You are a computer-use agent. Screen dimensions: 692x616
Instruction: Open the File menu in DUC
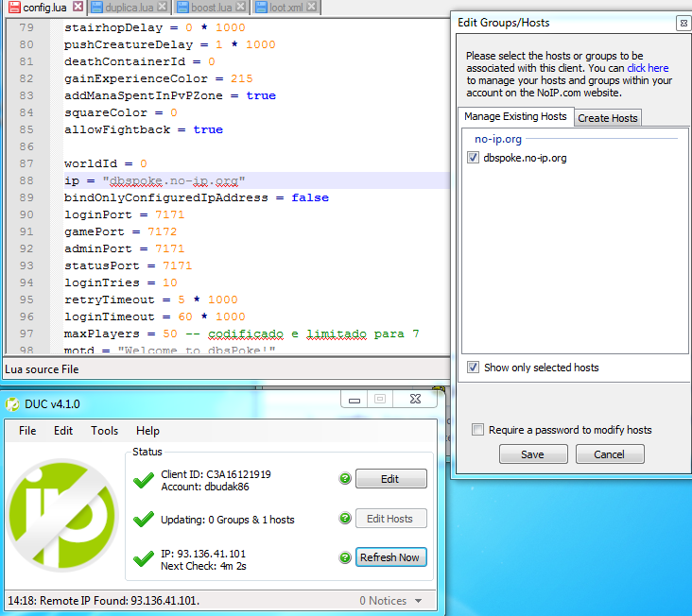[27, 431]
